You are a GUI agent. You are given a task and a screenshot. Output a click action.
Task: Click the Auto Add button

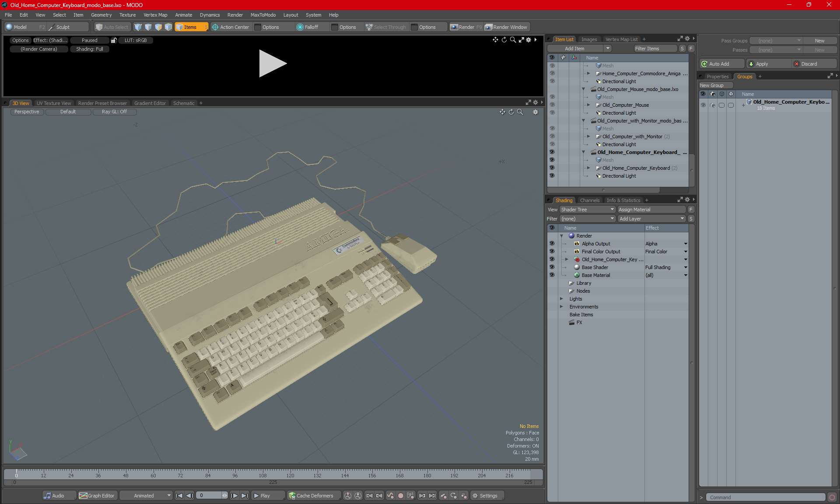coord(721,64)
